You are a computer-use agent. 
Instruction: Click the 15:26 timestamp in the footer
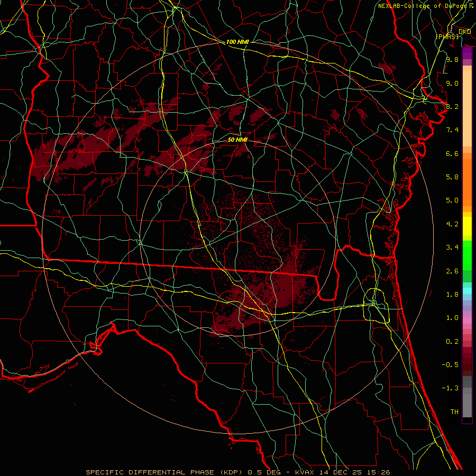380,472
